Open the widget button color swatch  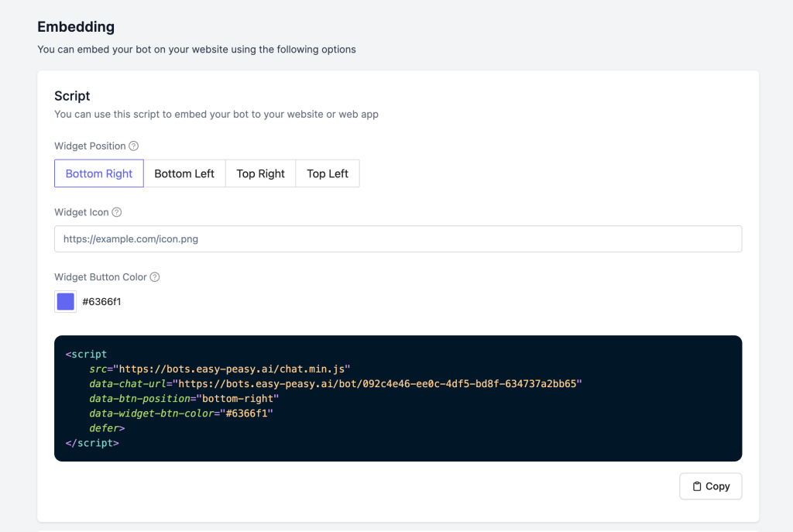coord(66,302)
